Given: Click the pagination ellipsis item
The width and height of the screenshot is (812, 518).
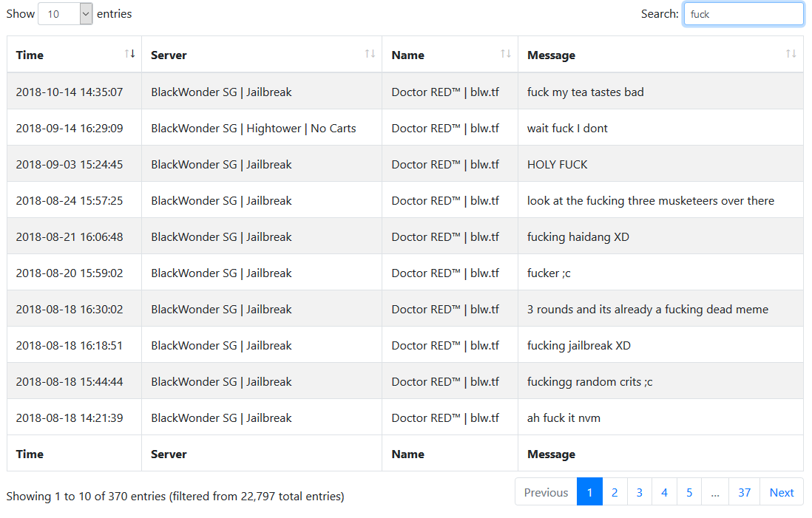Looking at the screenshot, I should (715, 492).
